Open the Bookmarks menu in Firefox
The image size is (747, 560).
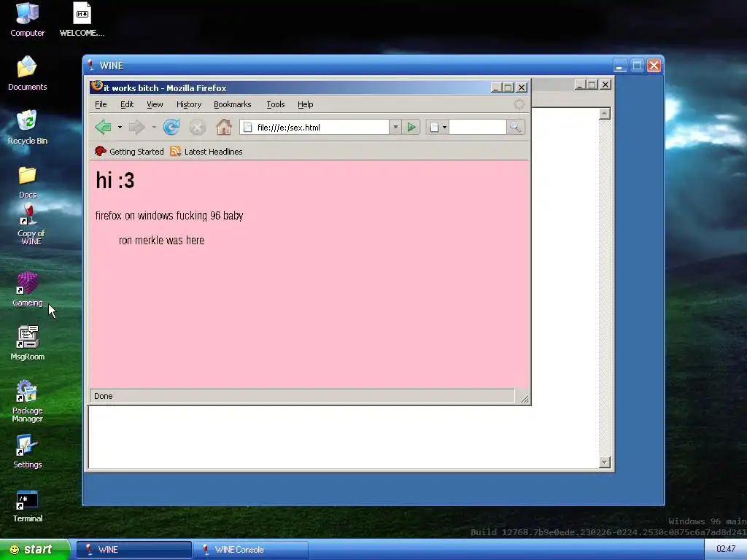coord(232,104)
